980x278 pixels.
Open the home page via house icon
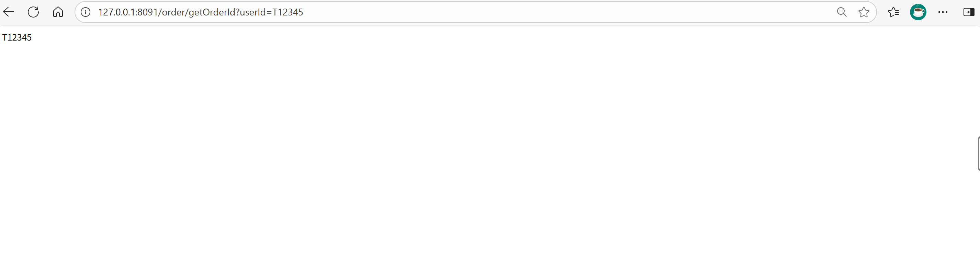[x=58, y=12]
